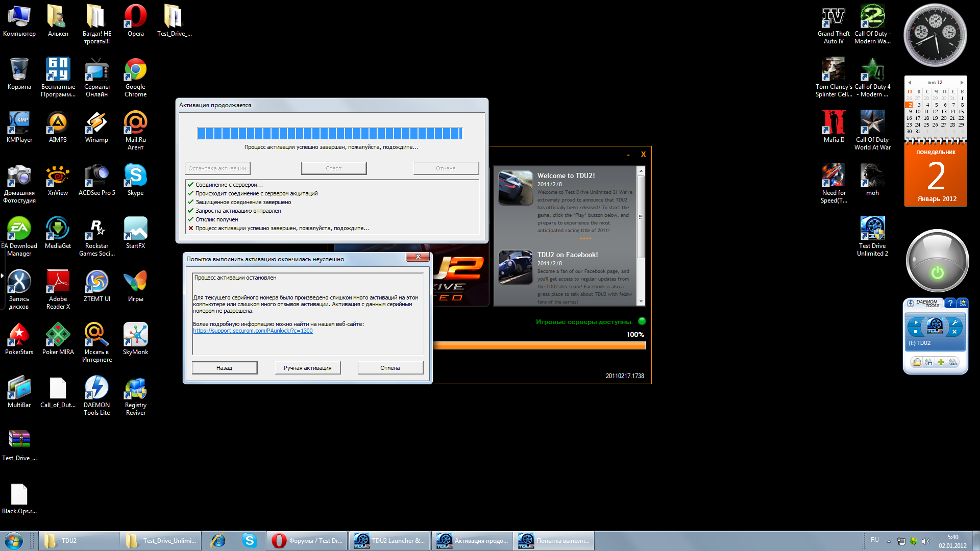Image resolution: width=980 pixels, height=551 pixels.
Task: Toggle the activation process progress bar
Action: (330, 133)
